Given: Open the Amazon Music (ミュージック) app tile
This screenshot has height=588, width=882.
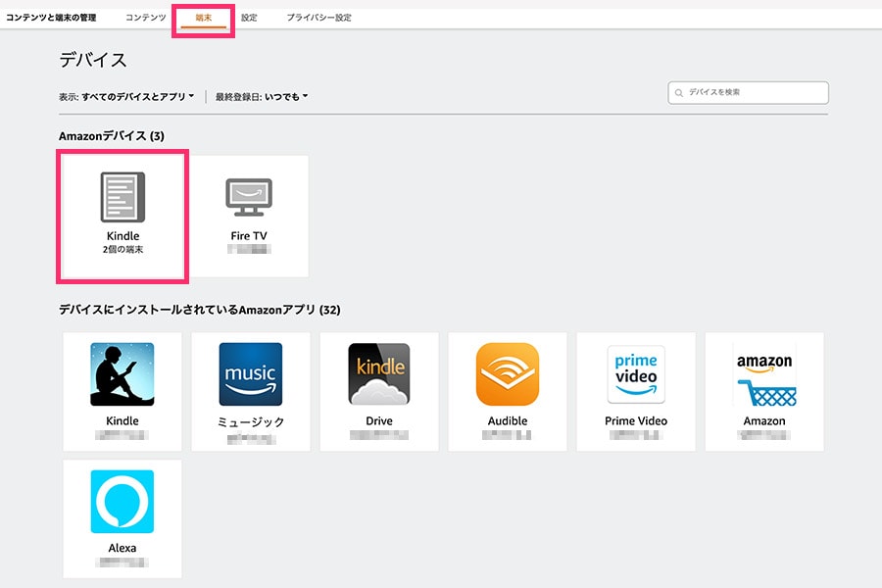Looking at the screenshot, I should [x=251, y=392].
